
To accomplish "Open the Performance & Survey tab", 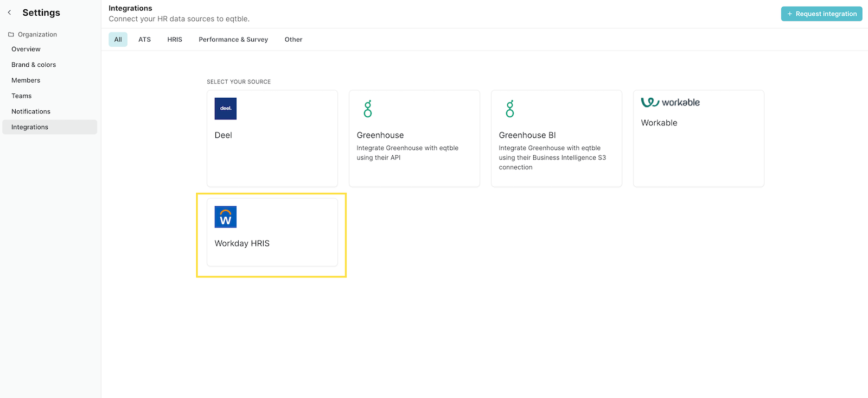I will 233,39.
